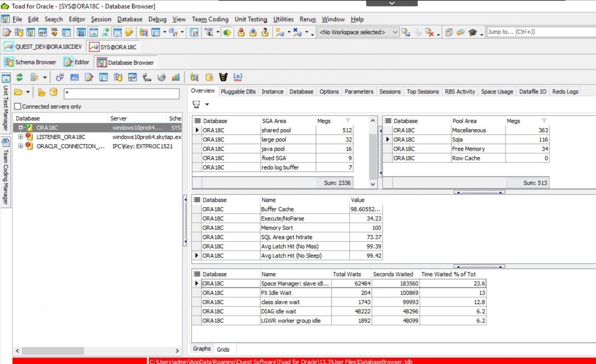
Task: Click the green refresh arrows icon
Action: click(x=19, y=77)
